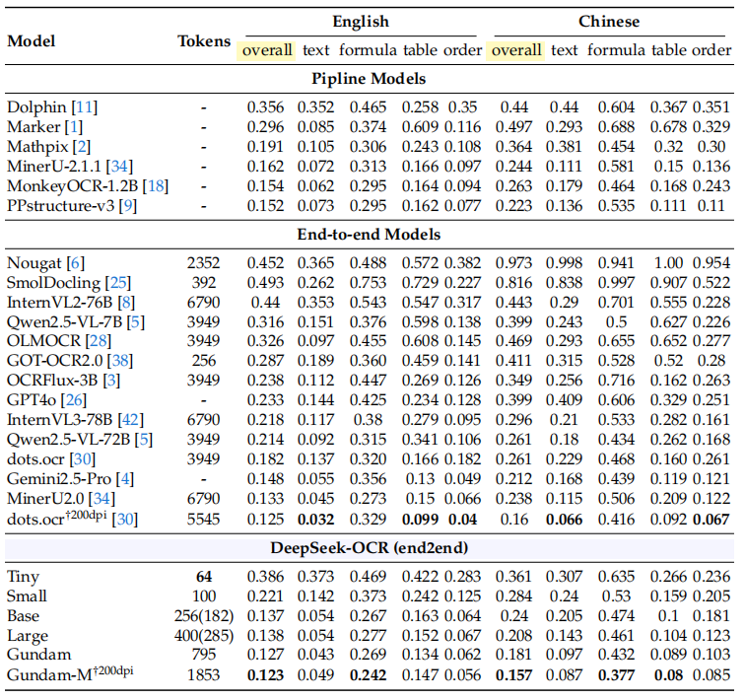Click the 'Chinese' group header

coord(609,22)
